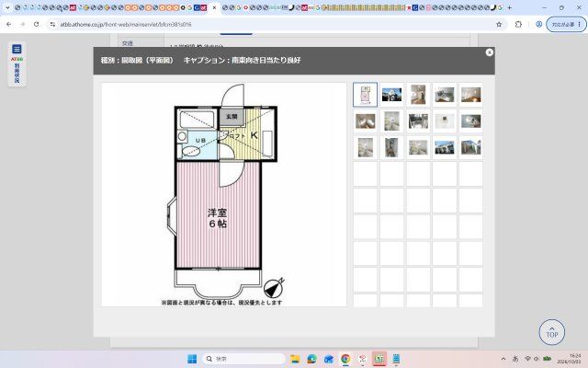Click the taskbar search box
Image resolution: width=588 pixels, height=368 pixels.
coord(243,359)
